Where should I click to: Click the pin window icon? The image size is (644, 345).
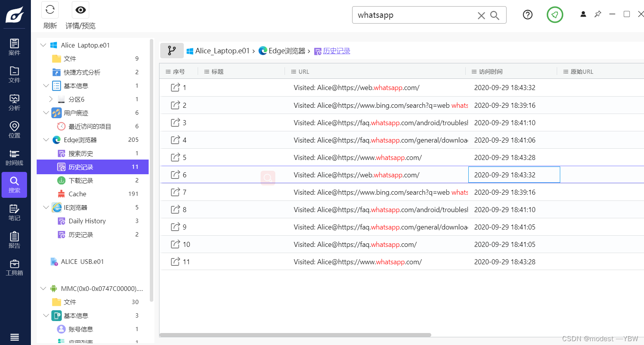598,14
